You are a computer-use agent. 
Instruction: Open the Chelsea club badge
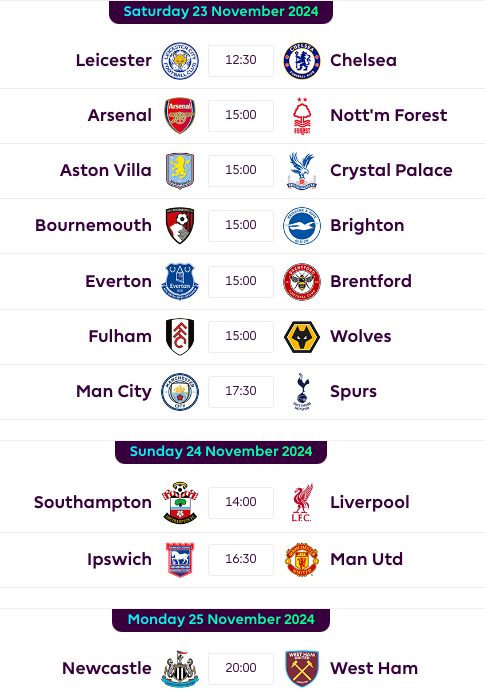point(302,61)
